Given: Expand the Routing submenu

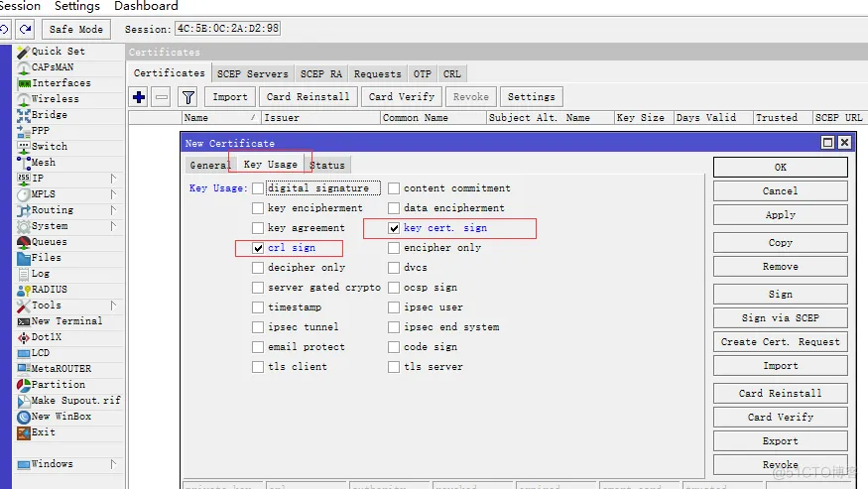Looking at the screenshot, I should (113, 210).
